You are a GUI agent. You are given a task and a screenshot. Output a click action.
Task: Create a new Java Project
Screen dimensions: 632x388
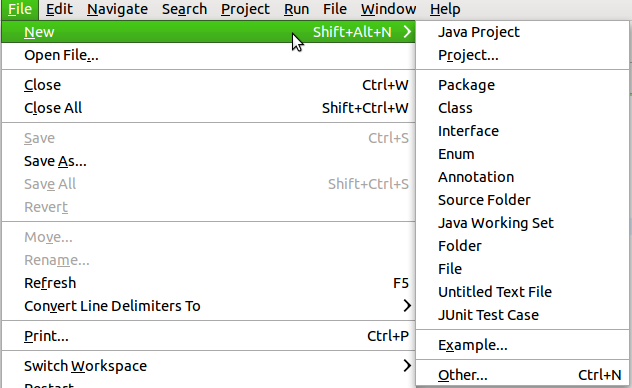[522, 32]
